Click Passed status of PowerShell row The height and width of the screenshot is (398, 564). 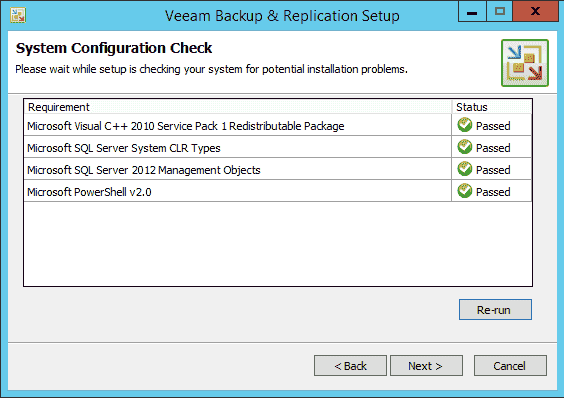493,192
